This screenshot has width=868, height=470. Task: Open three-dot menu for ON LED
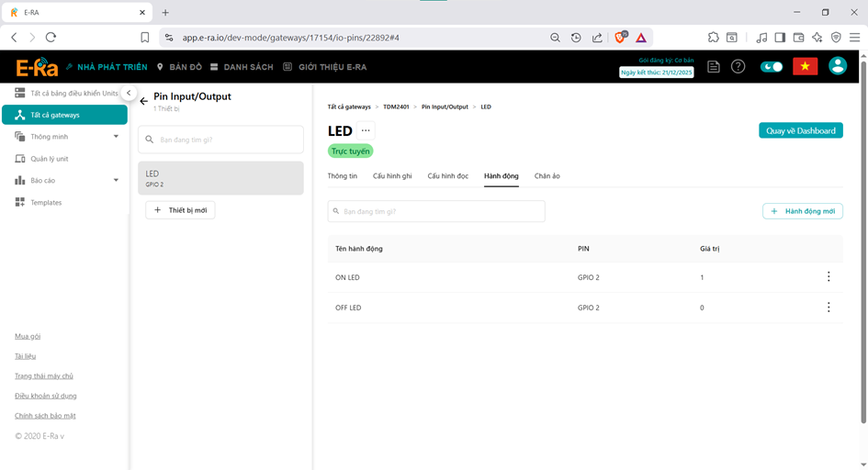pos(829,277)
